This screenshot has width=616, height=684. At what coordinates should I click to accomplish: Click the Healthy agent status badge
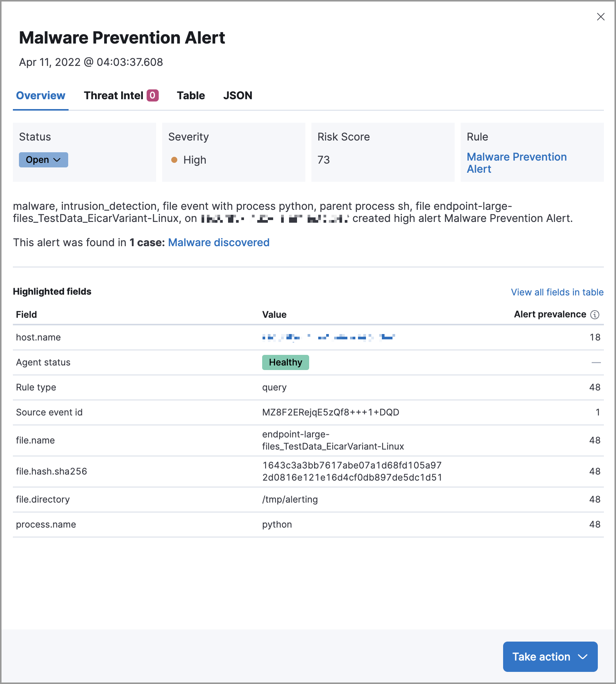[x=285, y=362]
